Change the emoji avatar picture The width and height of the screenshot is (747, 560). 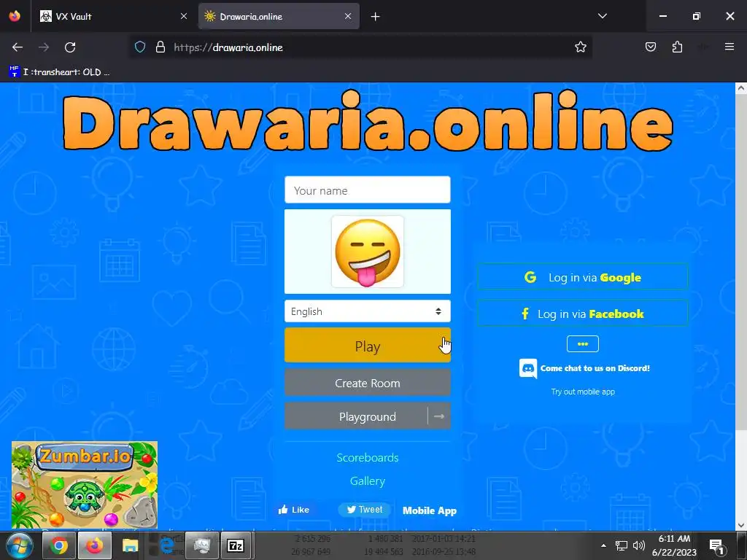[x=368, y=252]
